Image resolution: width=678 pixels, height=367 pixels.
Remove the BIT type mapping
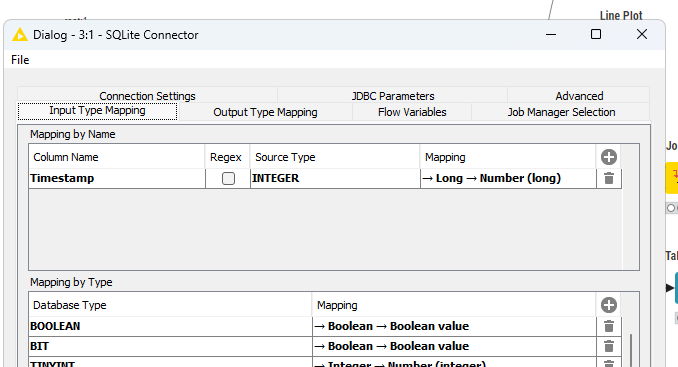coord(609,346)
